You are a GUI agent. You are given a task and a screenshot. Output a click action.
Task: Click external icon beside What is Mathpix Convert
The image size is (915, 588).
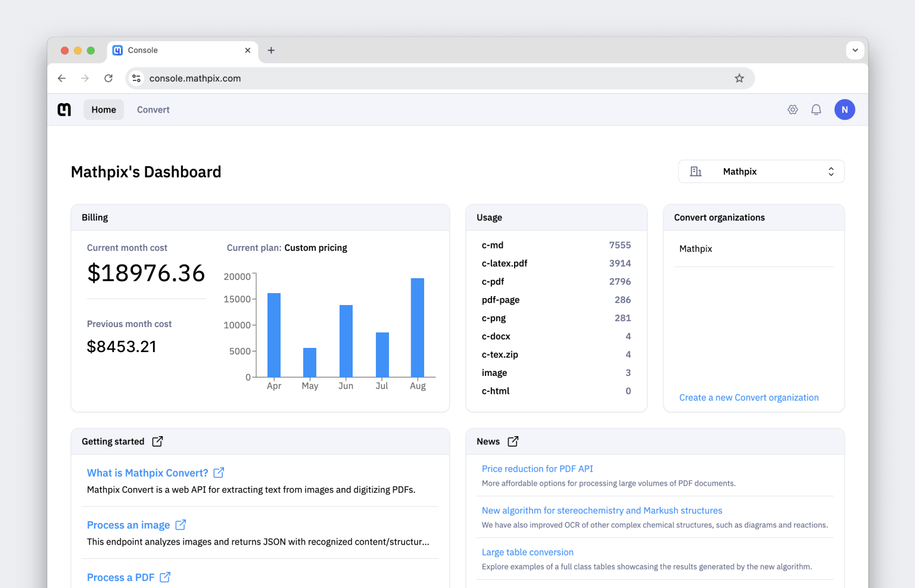pos(219,472)
